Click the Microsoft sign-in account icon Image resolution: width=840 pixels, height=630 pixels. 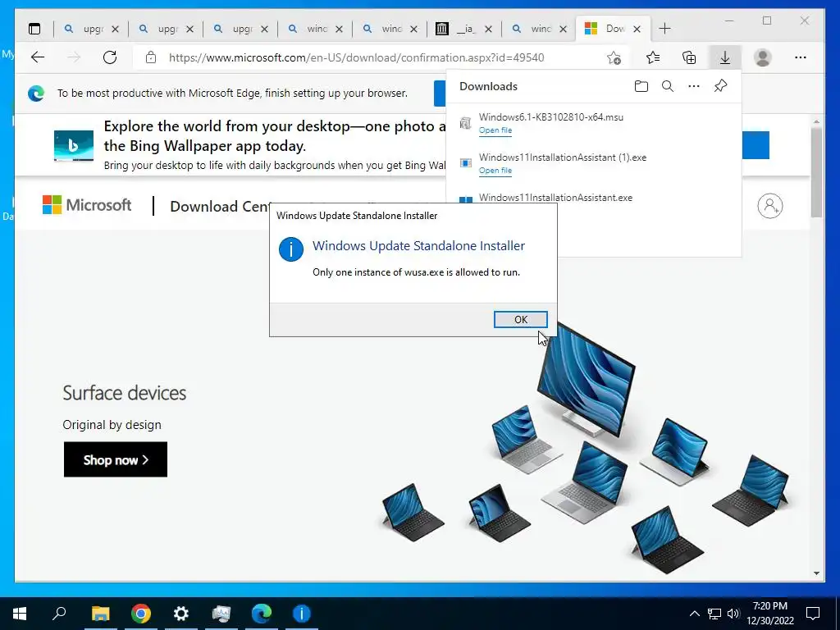pyautogui.click(x=769, y=206)
